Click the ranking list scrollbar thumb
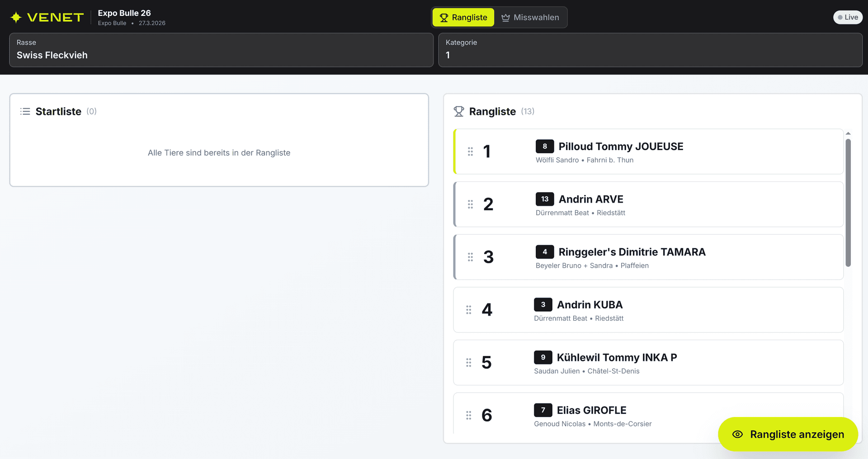 point(848,203)
